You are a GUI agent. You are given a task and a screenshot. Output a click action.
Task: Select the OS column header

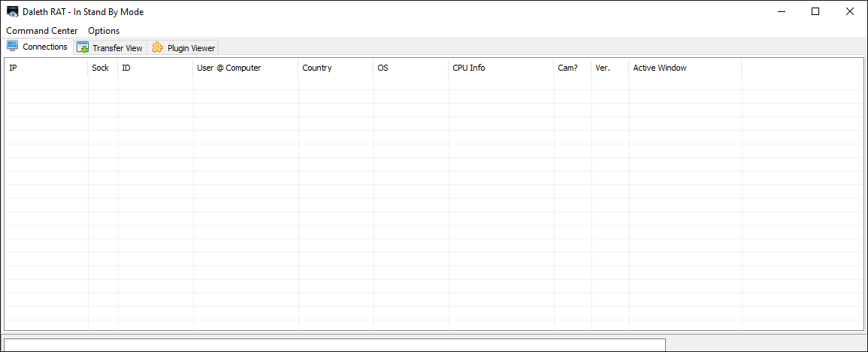click(x=411, y=68)
